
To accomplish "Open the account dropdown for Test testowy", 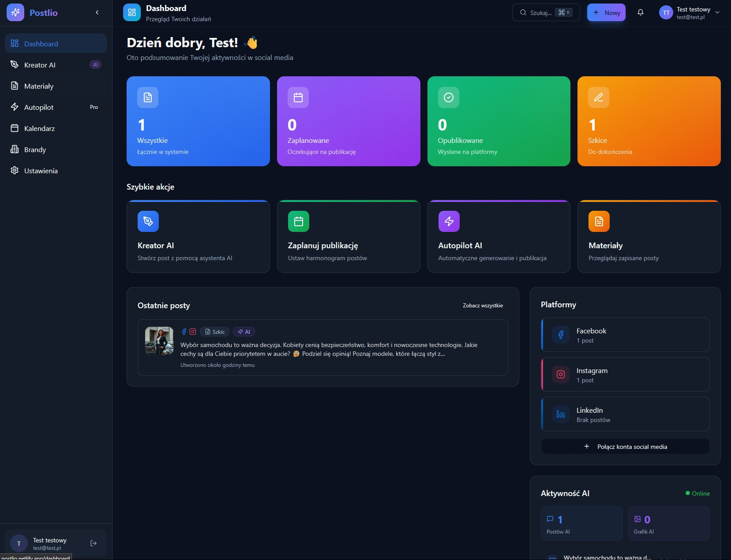I will 717,12.
